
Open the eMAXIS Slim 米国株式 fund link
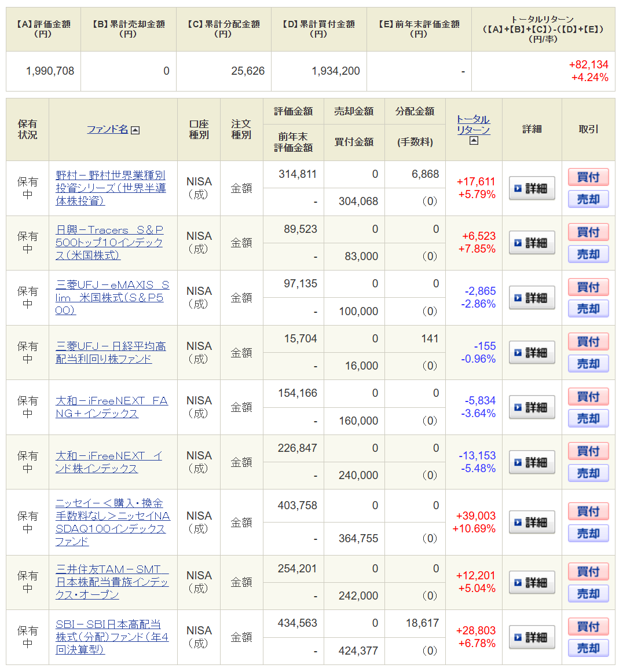click(112, 297)
